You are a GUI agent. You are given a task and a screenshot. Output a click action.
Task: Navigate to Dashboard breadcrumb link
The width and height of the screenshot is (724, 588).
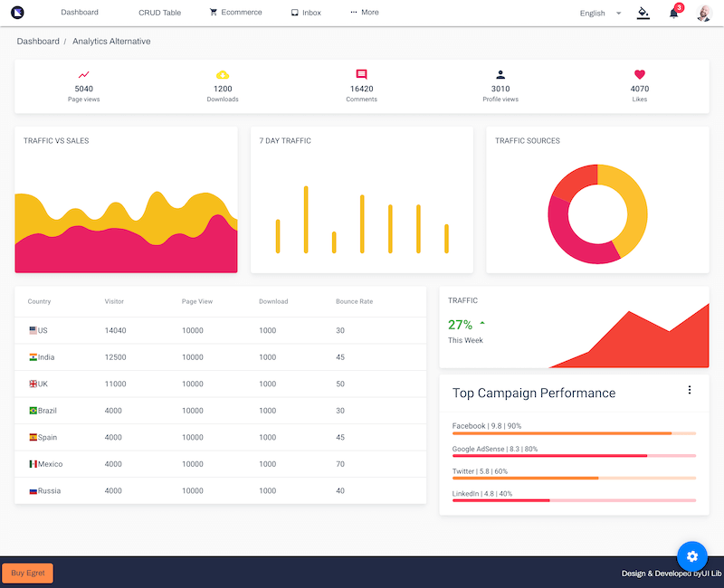(x=38, y=42)
